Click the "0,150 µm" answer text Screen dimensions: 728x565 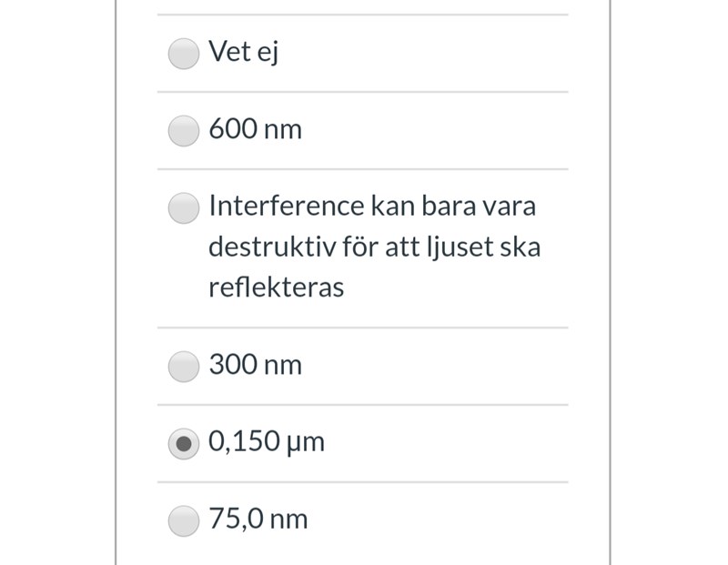point(266,442)
